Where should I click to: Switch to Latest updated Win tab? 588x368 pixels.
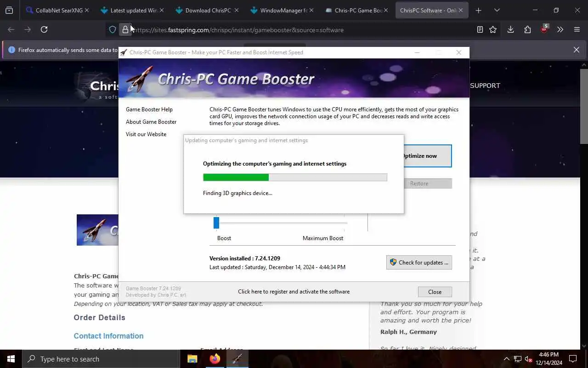point(133,10)
